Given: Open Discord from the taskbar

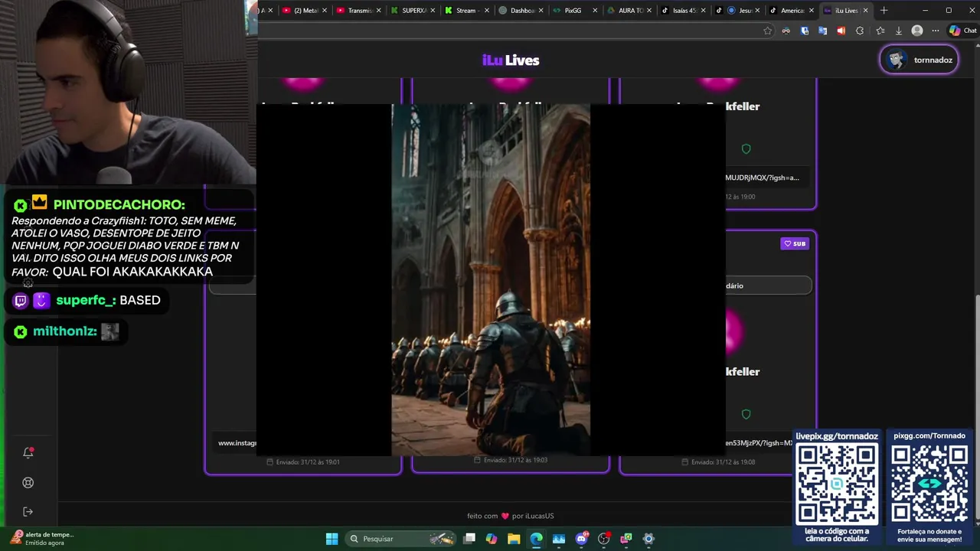Looking at the screenshot, I should pos(581,539).
